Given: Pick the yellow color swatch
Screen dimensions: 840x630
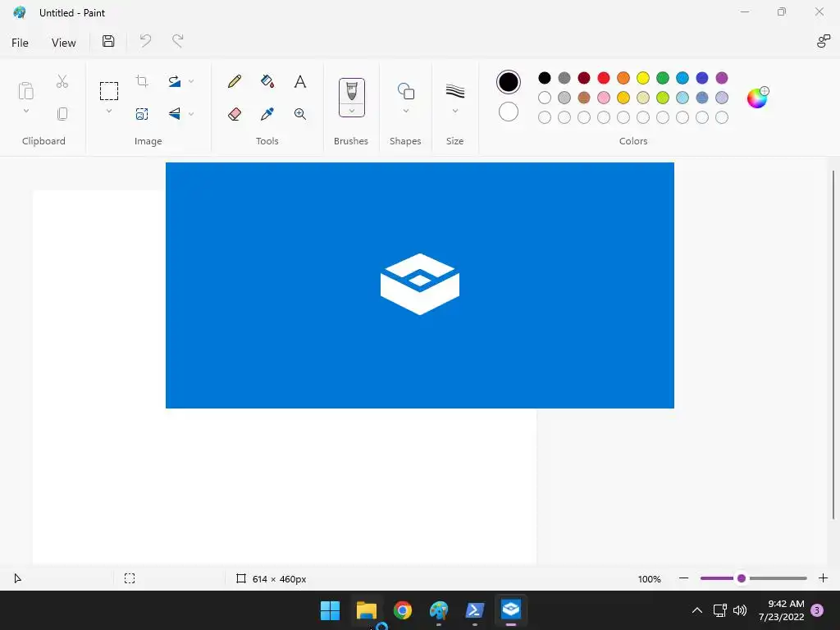Looking at the screenshot, I should click(643, 78).
